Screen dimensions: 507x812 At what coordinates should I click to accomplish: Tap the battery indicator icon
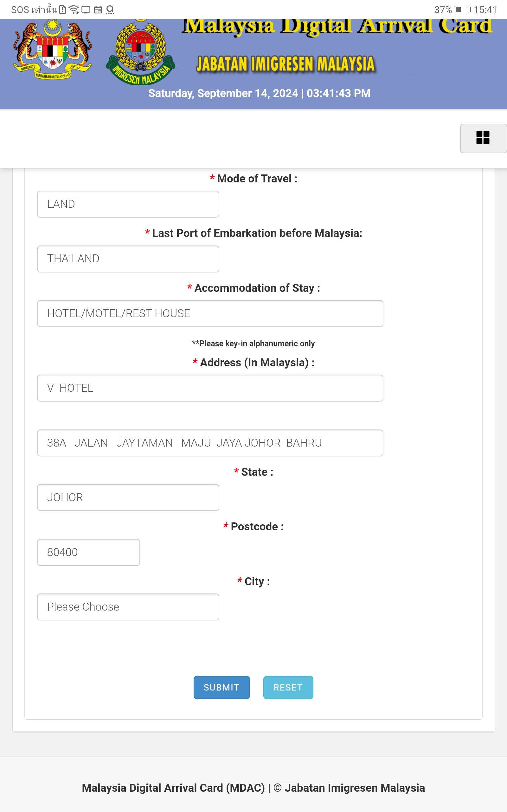point(462,10)
